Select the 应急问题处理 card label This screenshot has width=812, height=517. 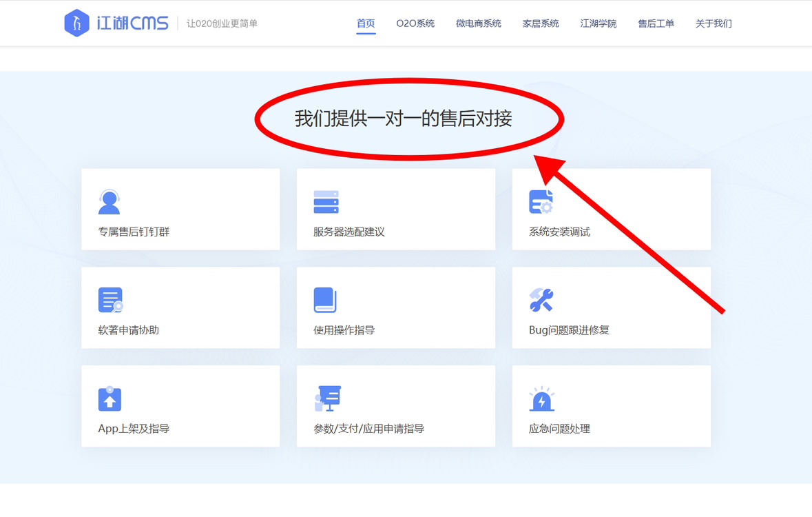pyautogui.click(x=559, y=429)
